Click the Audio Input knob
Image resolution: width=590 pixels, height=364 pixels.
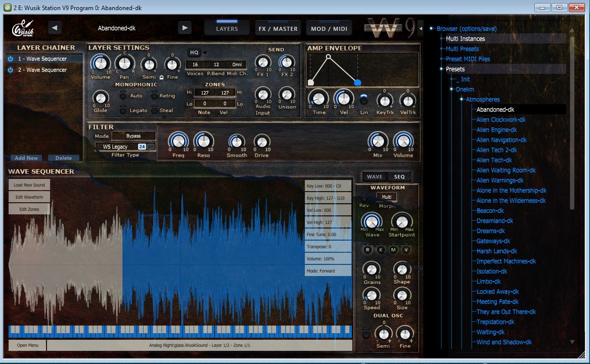(262, 94)
